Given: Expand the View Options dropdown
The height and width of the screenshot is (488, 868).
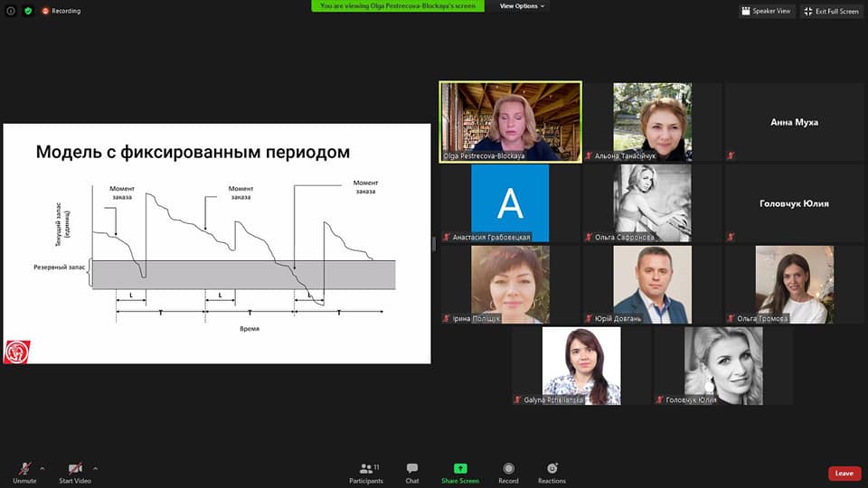Looking at the screenshot, I should coord(522,6).
